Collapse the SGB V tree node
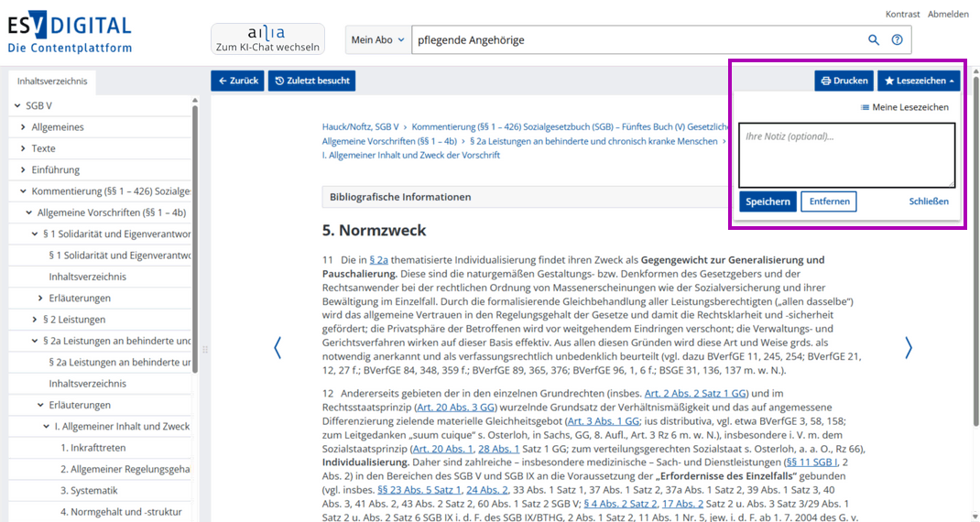 pyautogui.click(x=17, y=105)
